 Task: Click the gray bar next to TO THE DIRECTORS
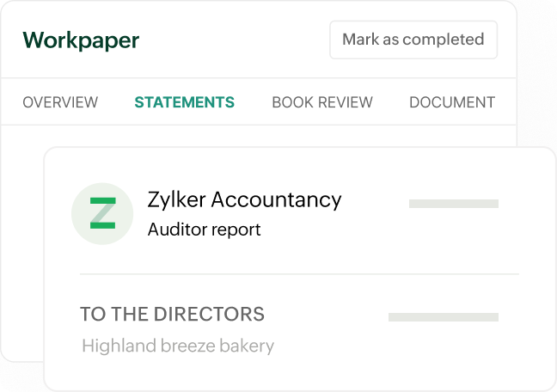pyautogui.click(x=444, y=317)
